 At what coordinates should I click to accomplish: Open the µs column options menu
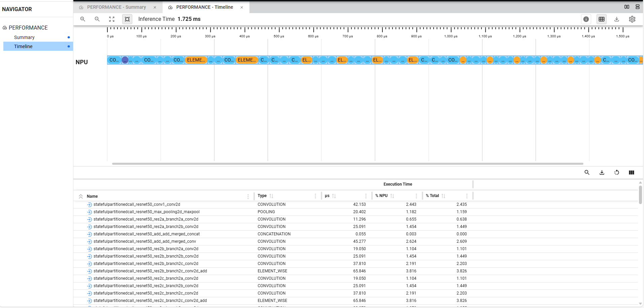(x=366, y=196)
